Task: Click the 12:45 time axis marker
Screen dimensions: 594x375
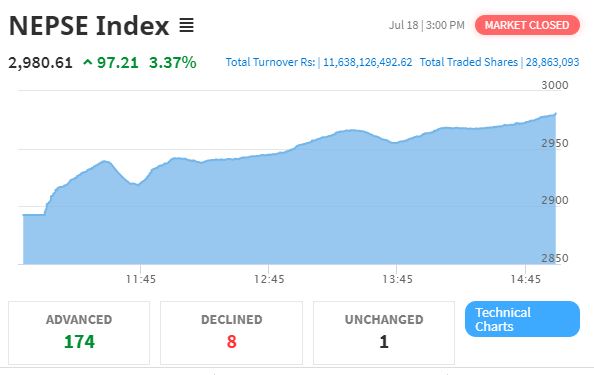Action: tap(269, 279)
